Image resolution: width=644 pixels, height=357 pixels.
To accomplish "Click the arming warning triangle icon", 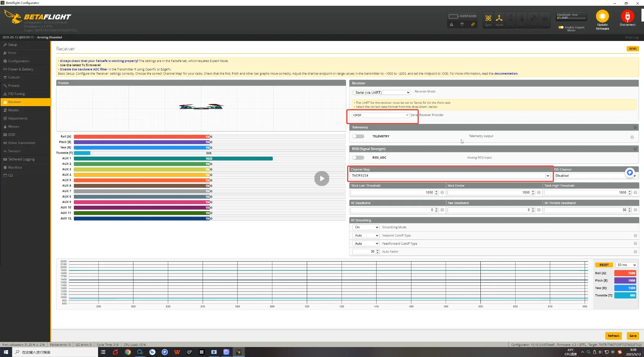I will pyautogui.click(x=452, y=25).
